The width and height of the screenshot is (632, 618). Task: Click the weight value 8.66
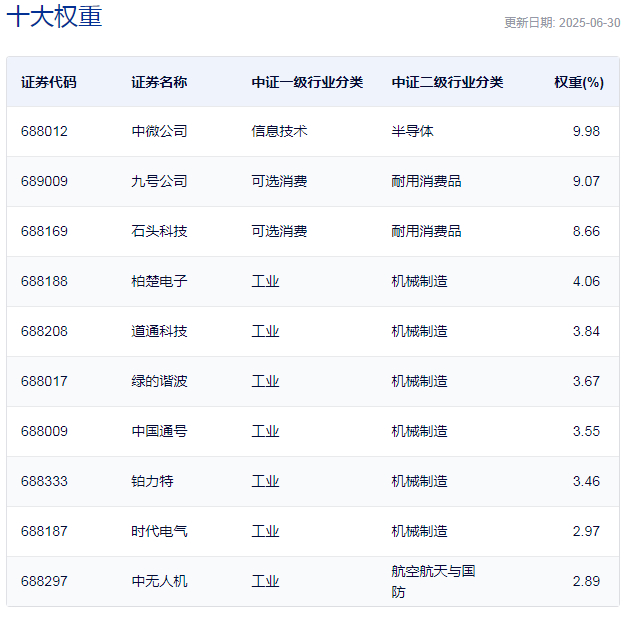tap(586, 231)
